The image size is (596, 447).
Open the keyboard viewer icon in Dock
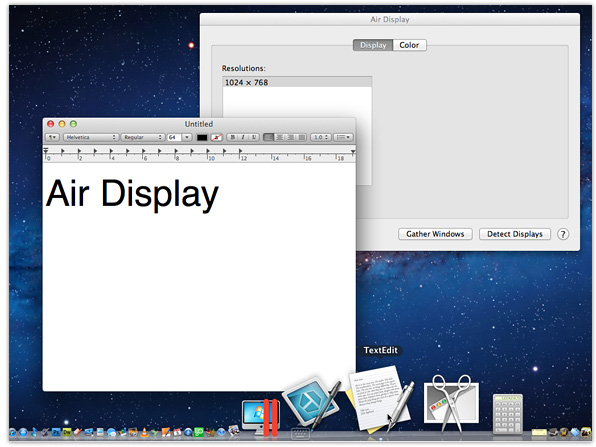[300, 434]
